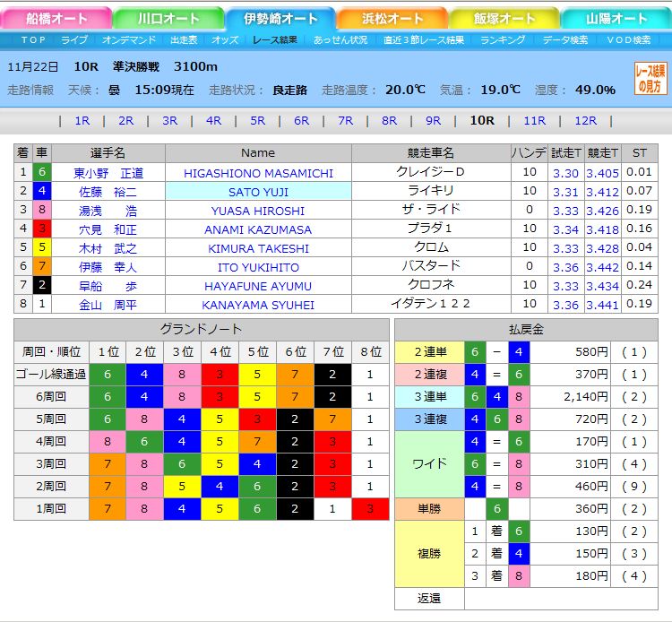Switch to race 4R
Image resolution: width=672 pixels, height=622 pixels.
214,121
